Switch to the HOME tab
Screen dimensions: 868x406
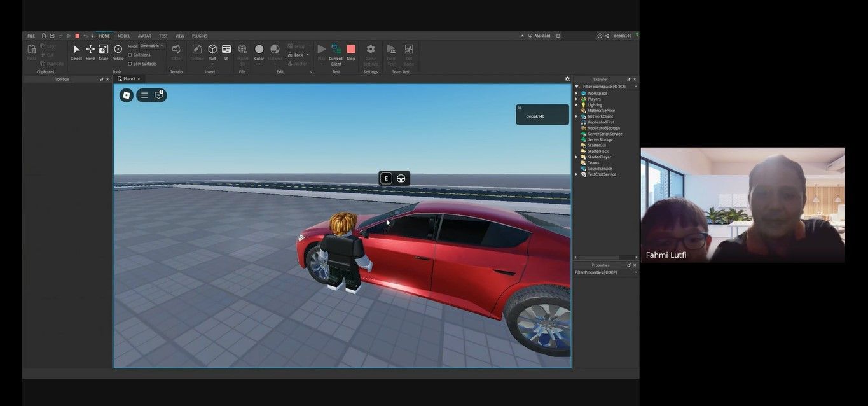[104, 36]
